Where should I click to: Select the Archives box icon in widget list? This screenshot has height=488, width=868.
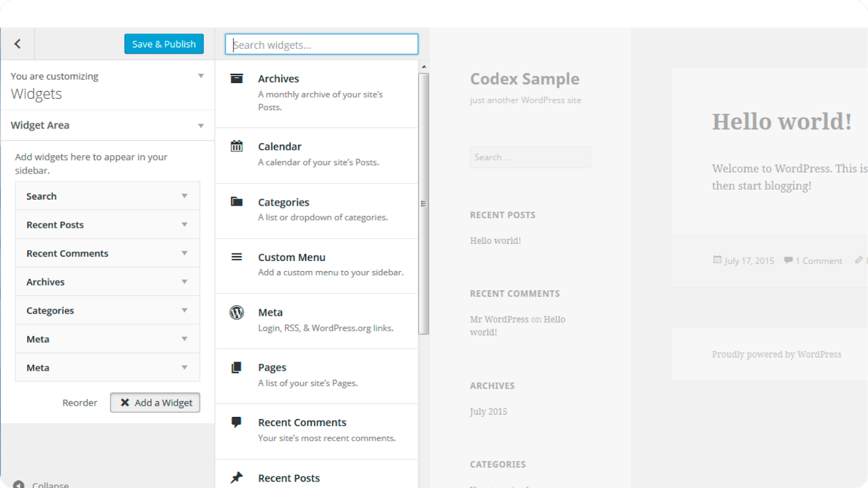[237, 79]
